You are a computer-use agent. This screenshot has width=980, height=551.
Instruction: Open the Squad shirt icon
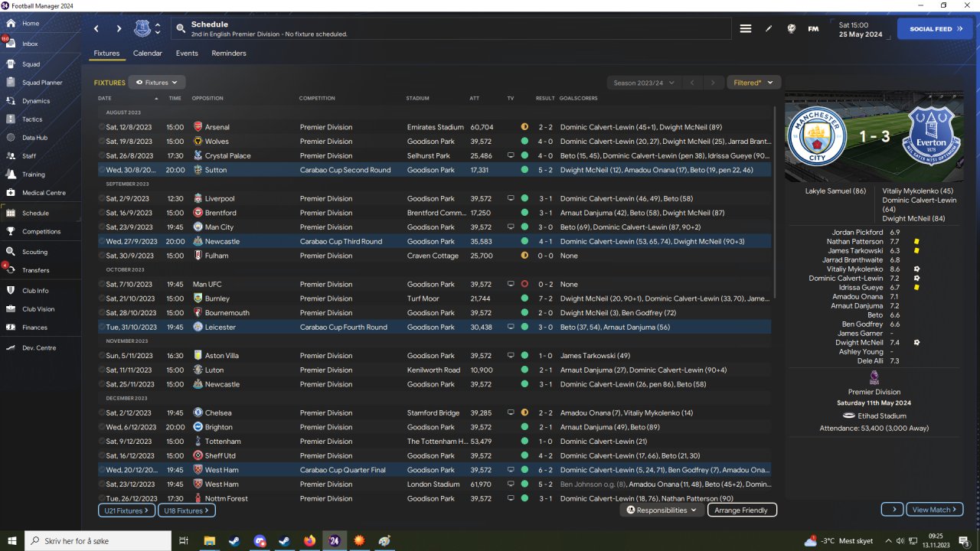coord(11,64)
